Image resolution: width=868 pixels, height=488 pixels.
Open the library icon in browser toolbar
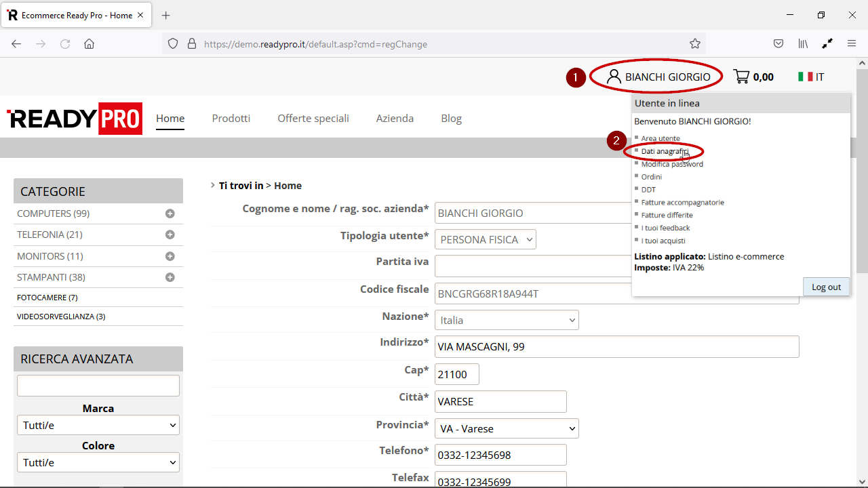tap(803, 43)
